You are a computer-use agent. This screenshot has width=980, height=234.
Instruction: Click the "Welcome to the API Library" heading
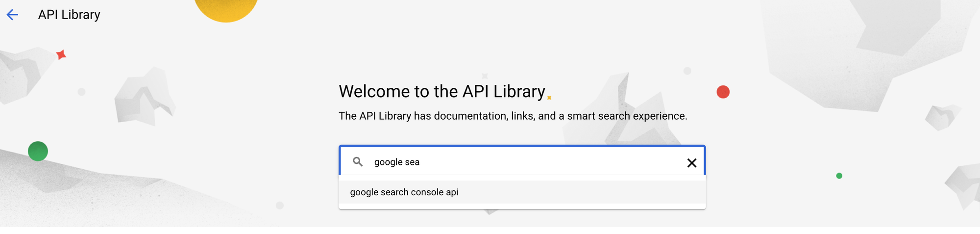tap(441, 92)
